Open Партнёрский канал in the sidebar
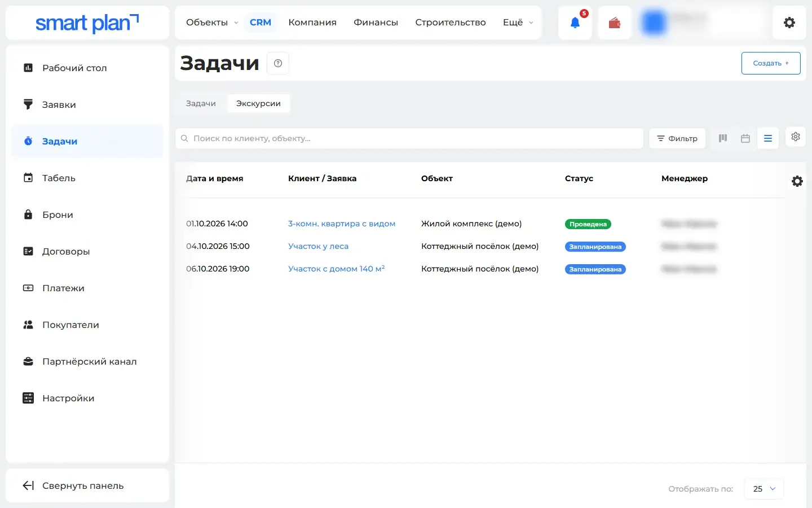Screen dimensions: 812x508 coord(87,361)
